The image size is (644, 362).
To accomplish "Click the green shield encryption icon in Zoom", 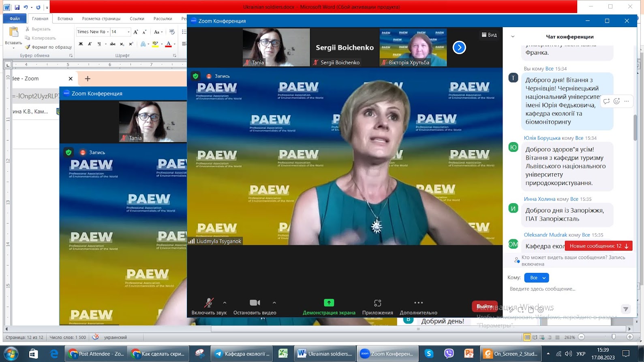I will pyautogui.click(x=196, y=76).
